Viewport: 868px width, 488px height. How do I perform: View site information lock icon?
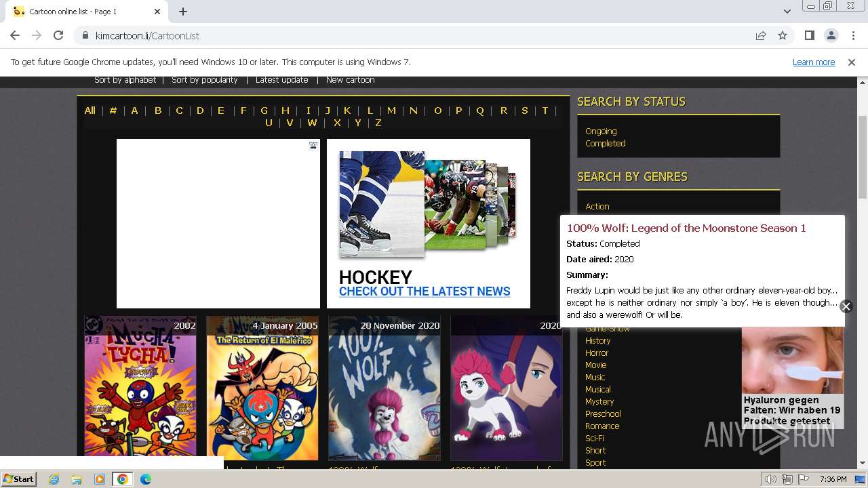point(85,35)
